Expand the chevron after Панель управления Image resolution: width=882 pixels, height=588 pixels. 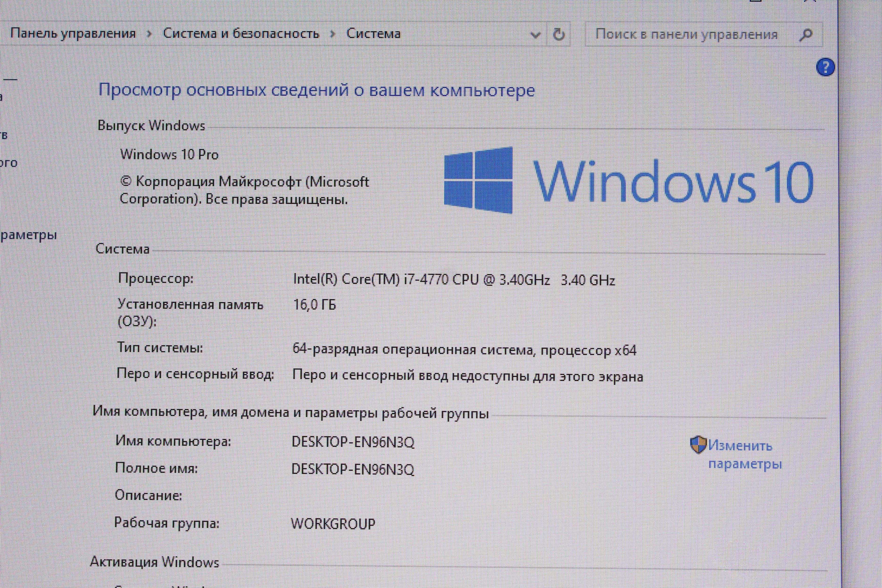tap(149, 34)
